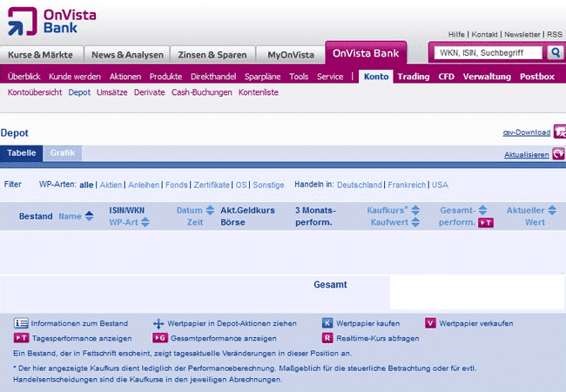This screenshot has width=566, height=392.
Task: Open the Postbox section
Action: click(536, 77)
